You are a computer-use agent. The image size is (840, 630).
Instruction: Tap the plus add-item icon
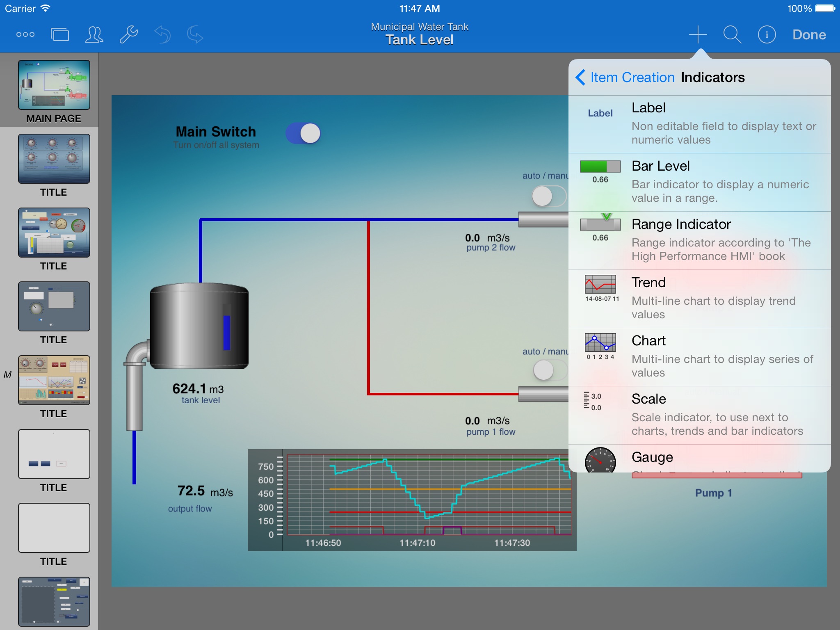tap(698, 34)
